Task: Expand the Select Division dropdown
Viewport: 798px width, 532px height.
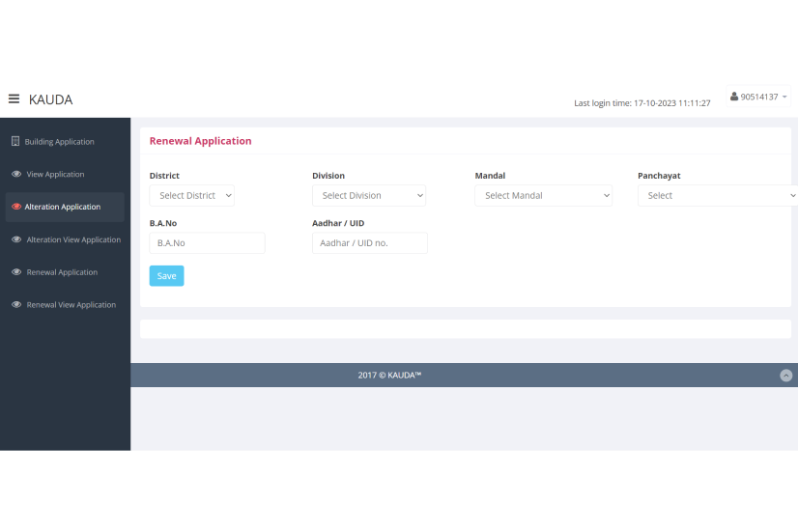Action: pos(368,196)
